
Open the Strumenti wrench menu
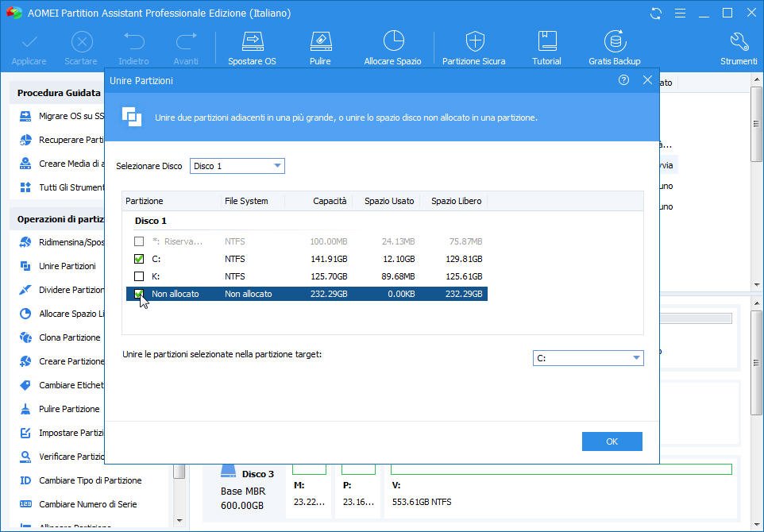pyautogui.click(x=739, y=47)
